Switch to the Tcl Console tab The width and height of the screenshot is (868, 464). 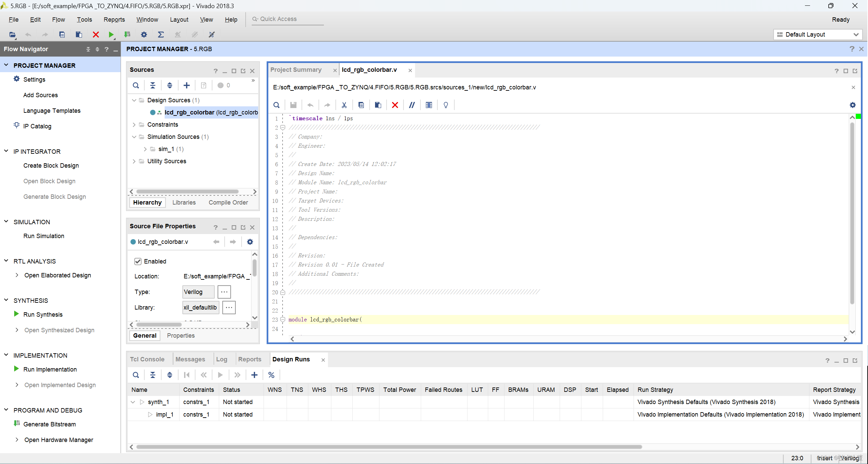[x=147, y=359]
